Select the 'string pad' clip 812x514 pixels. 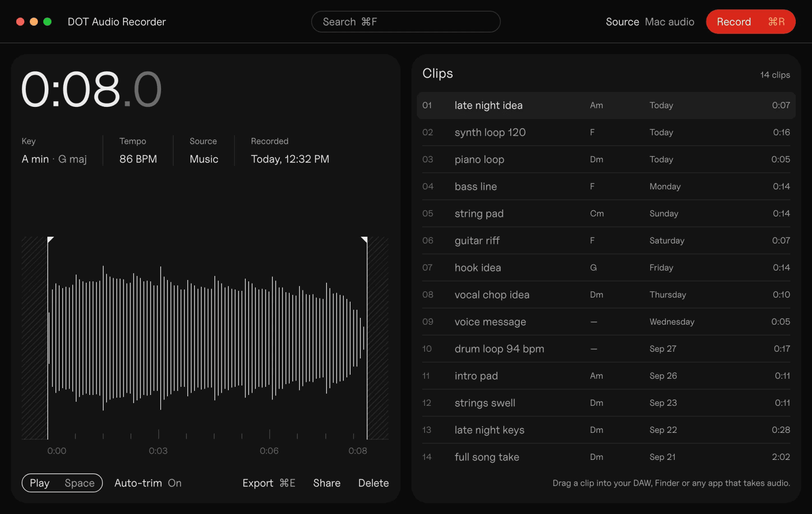tap(606, 213)
